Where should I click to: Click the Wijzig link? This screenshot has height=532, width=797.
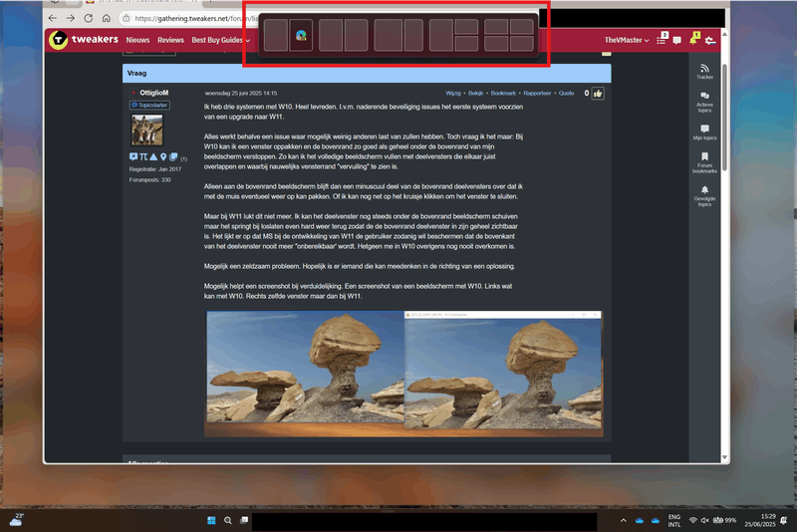(x=453, y=93)
